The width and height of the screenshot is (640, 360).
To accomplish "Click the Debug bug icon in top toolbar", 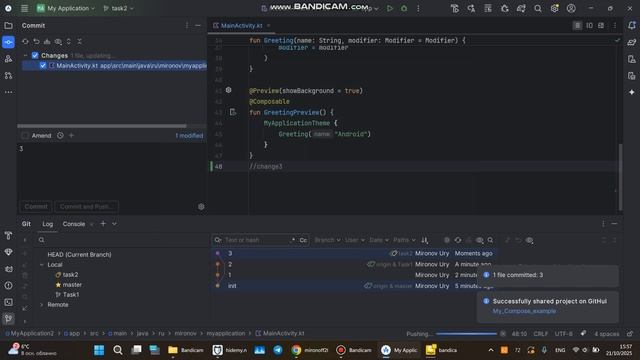I will (404, 8).
